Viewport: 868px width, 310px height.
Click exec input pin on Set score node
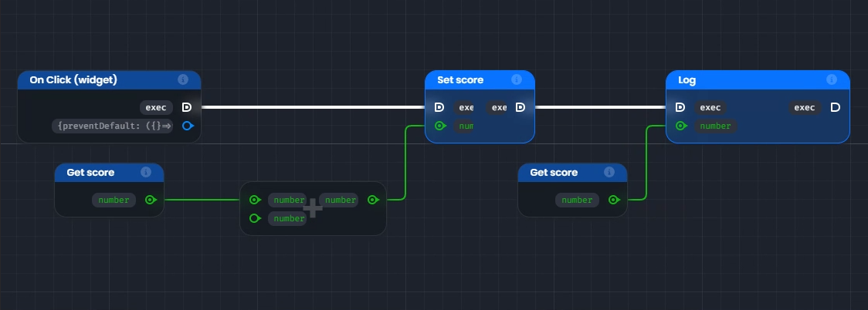(439, 107)
